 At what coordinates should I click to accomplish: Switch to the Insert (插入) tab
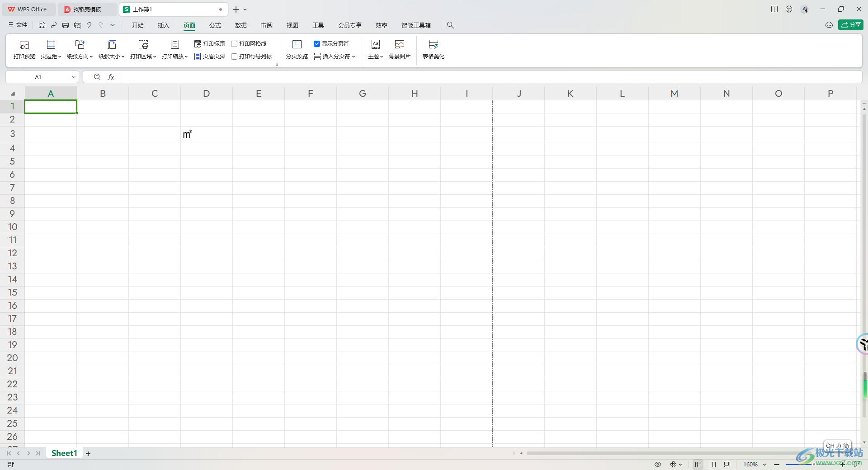pos(163,25)
